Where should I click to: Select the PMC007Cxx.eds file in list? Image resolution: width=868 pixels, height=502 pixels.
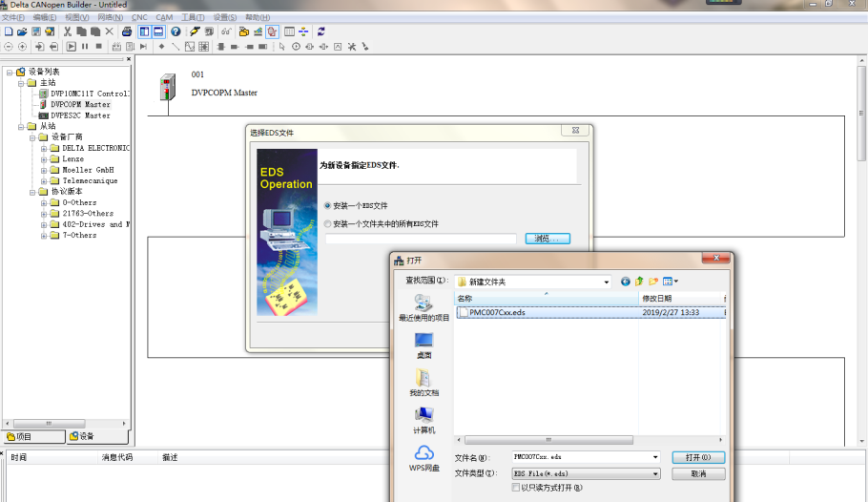click(x=497, y=312)
